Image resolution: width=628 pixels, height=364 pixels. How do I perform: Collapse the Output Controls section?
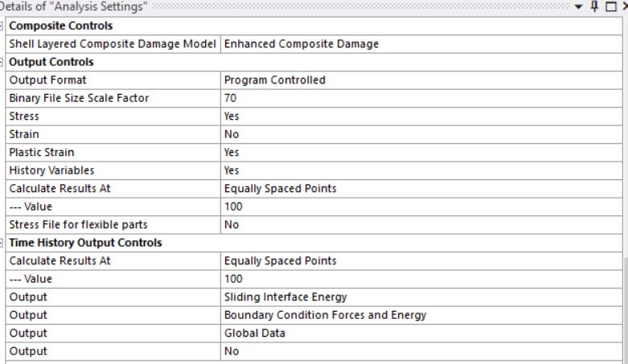[x=2, y=62]
